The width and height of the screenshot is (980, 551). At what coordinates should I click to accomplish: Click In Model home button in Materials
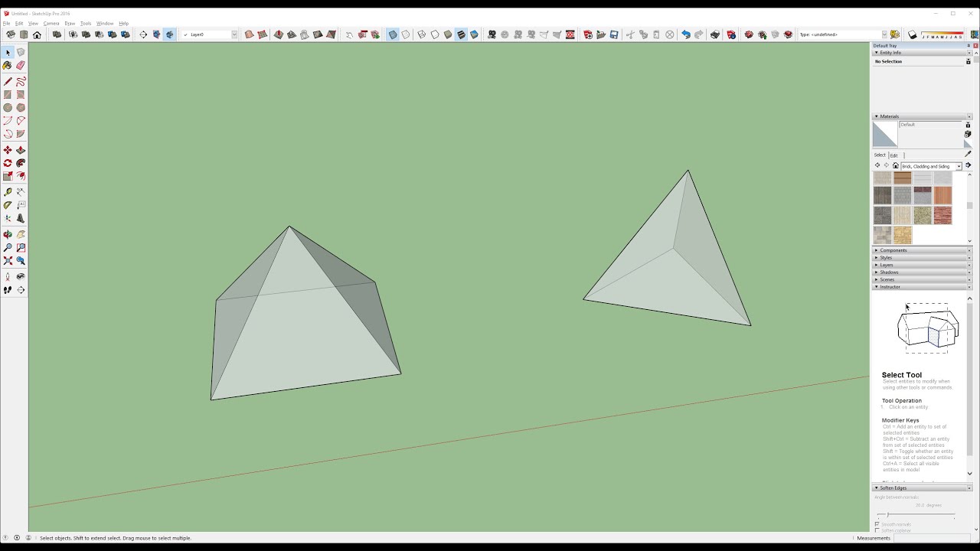click(896, 166)
